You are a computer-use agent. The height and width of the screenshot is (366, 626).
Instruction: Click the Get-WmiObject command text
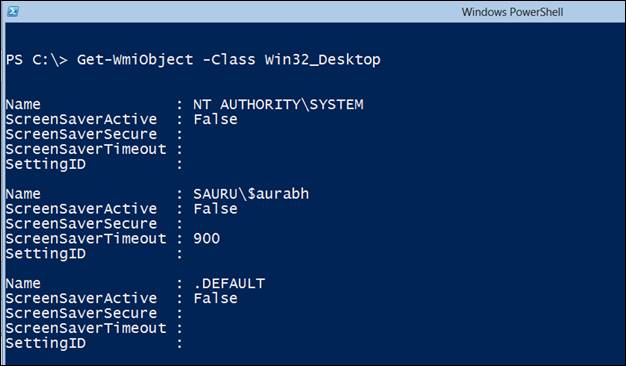[x=135, y=60]
